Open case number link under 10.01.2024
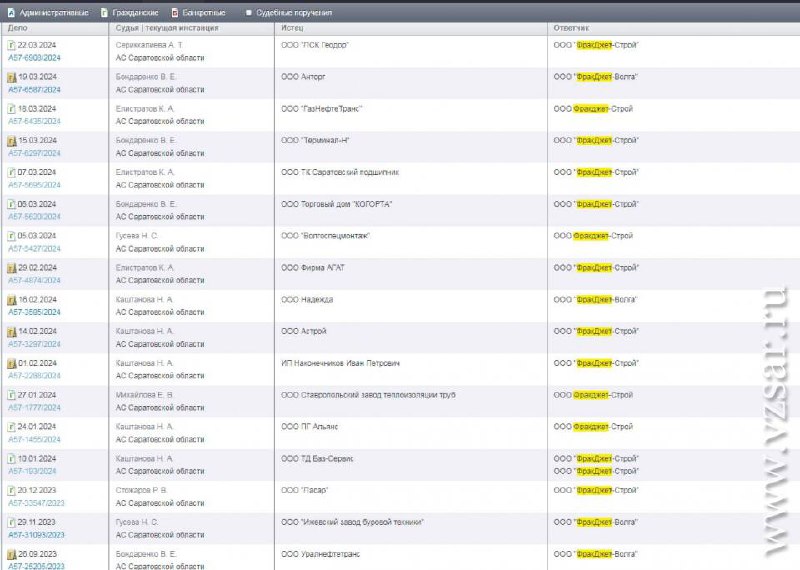The width and height of the screenshot is (800, 570). 32,471
